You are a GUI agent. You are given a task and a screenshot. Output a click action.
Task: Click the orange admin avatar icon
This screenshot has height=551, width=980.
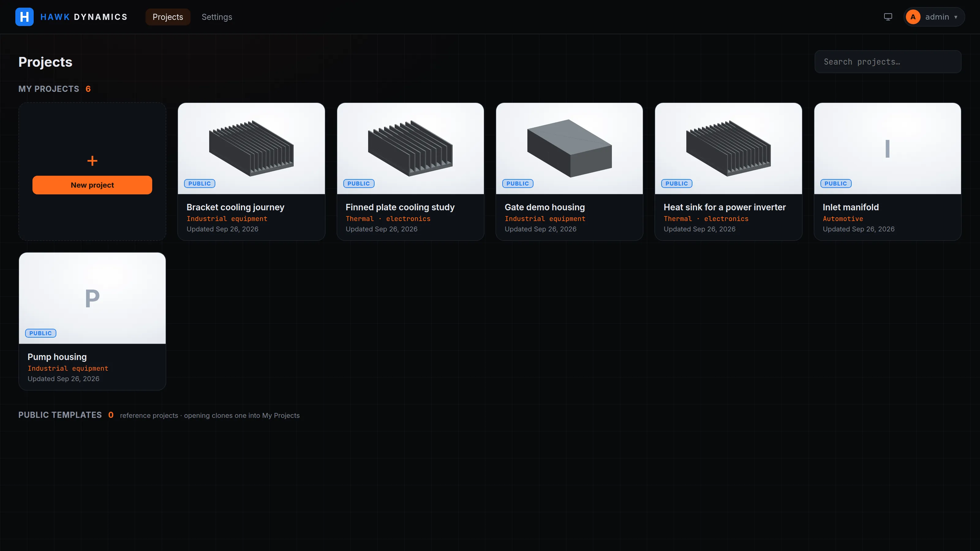pyautogui.click(x=913, y=17)
